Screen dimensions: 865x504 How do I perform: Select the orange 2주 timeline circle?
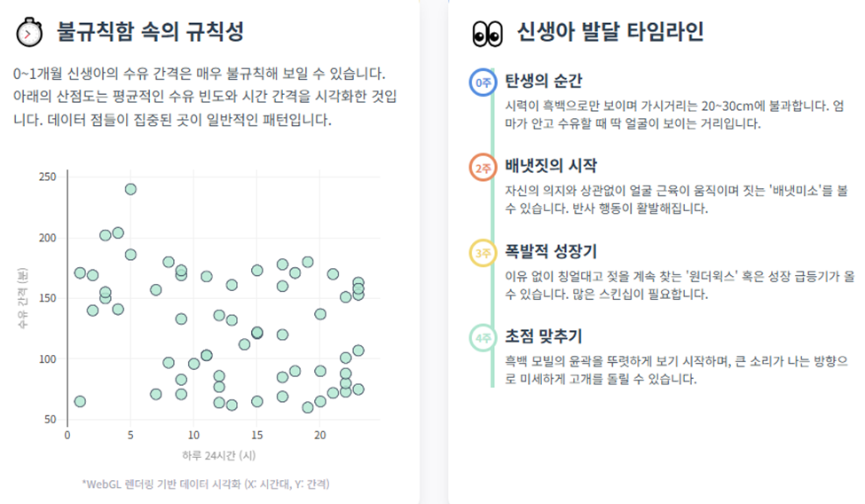tap(483, 168)
